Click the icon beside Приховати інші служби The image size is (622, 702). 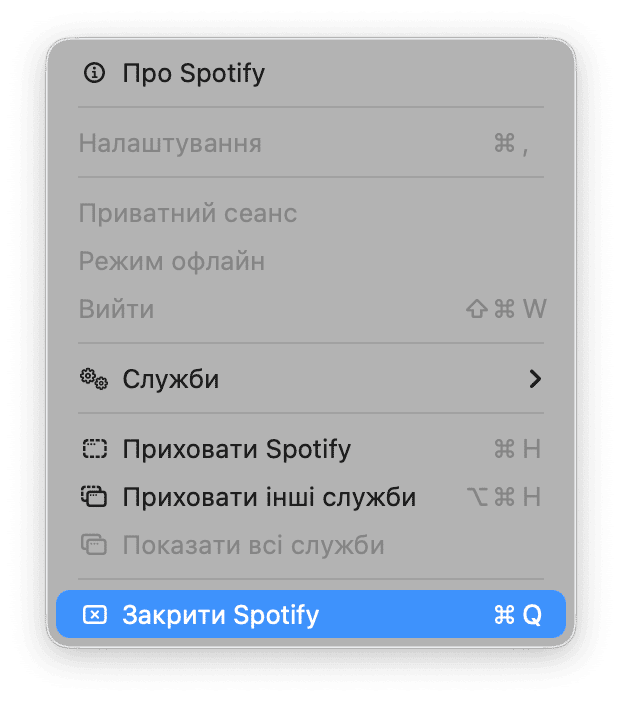point(94,497)
